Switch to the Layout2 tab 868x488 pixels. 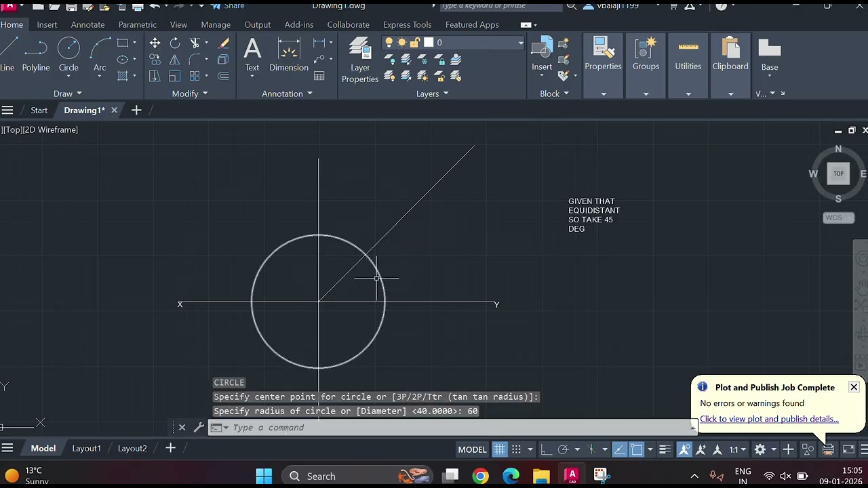(132, 448)
